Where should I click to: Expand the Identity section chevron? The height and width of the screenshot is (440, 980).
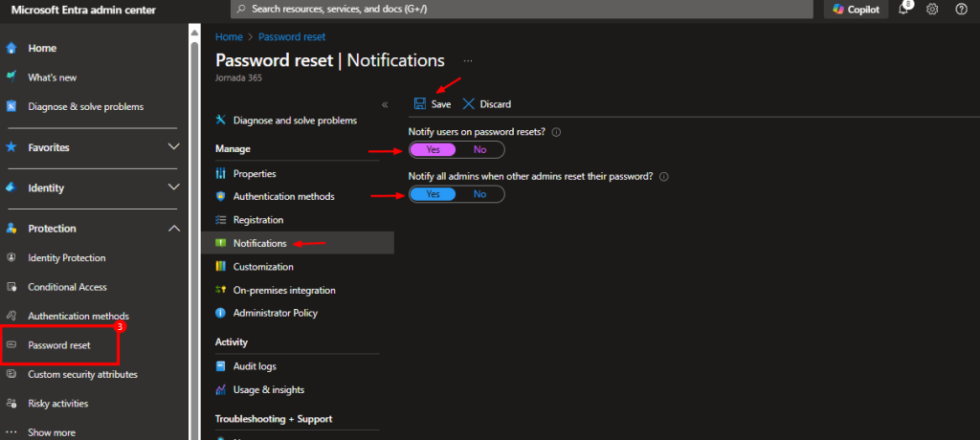pyautogui.click(x=173, y=187)
